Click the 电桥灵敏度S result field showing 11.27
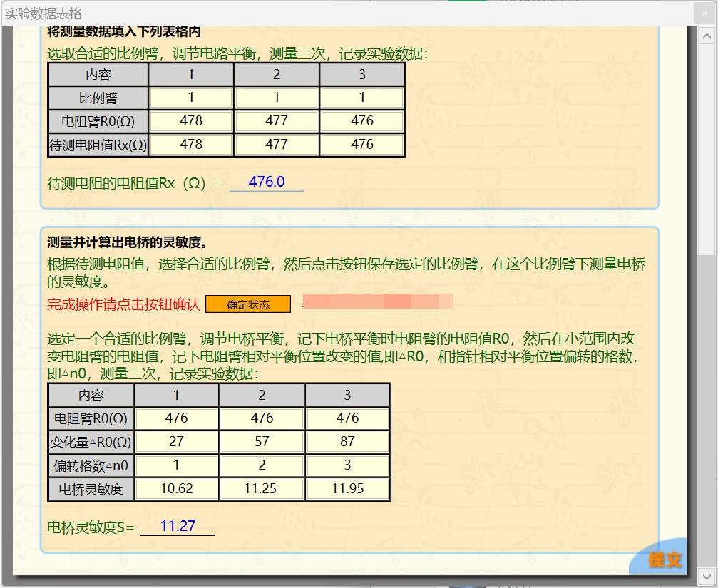The height and width of the screenshot is (588, 718). [178, 527]
